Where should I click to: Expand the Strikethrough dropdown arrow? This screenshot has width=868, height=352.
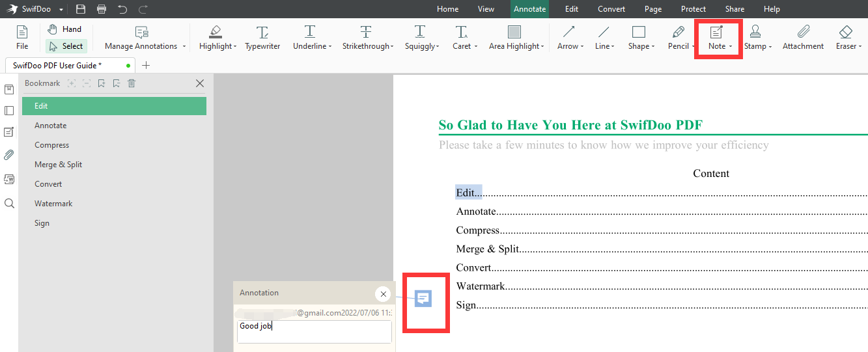[392, 47]
